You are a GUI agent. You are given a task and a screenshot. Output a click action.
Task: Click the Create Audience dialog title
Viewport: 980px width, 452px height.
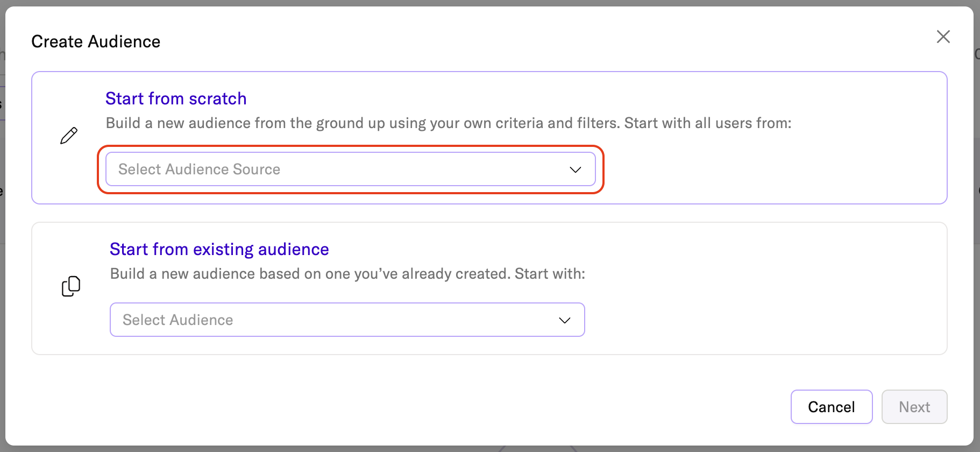click(96, 41)
